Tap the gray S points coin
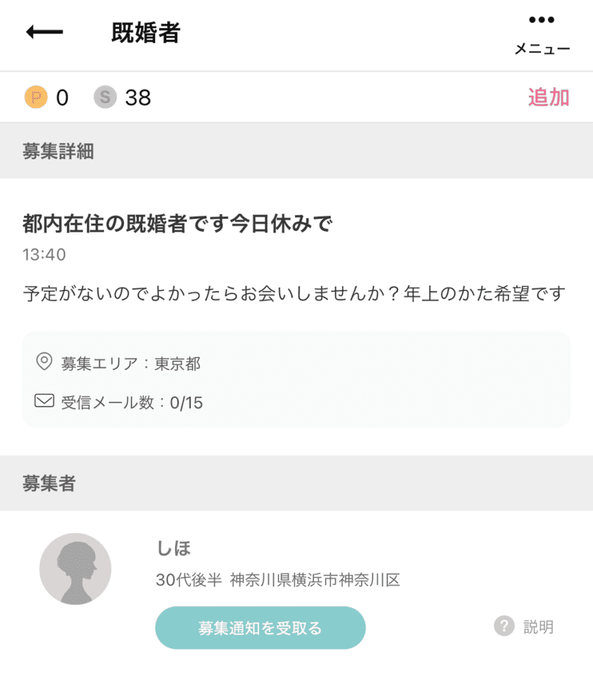The height and width of the screenshot is (700, 593). [105, 98]
